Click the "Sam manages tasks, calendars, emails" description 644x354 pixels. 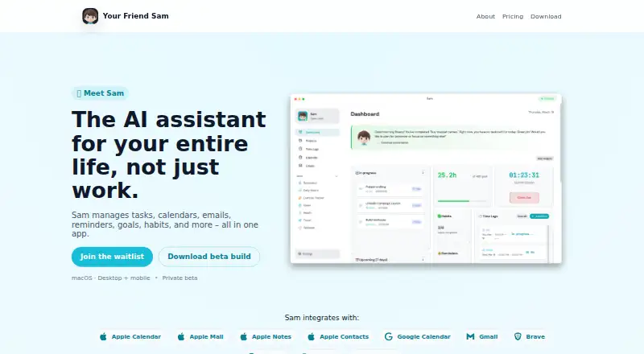pos(165,224)
